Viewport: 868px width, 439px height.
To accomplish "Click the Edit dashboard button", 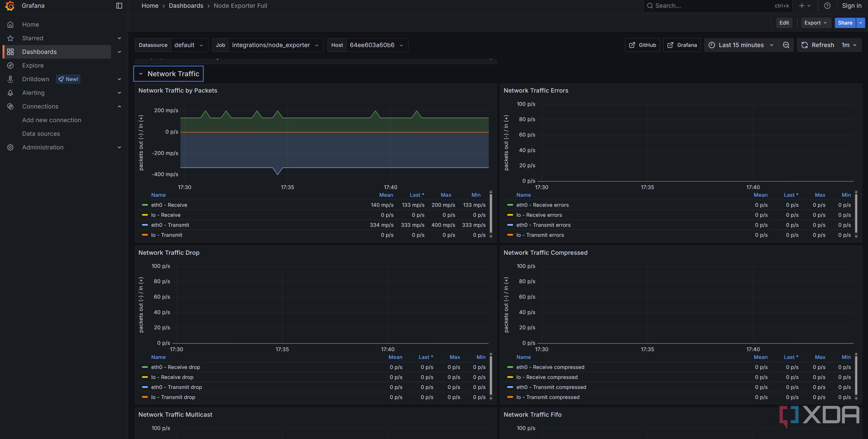I will click(784, 23).
